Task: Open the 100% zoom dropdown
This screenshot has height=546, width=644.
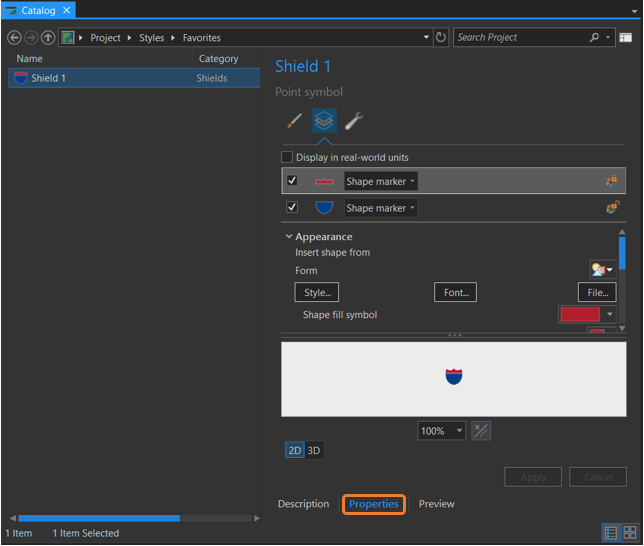Action: pos(442,431)
